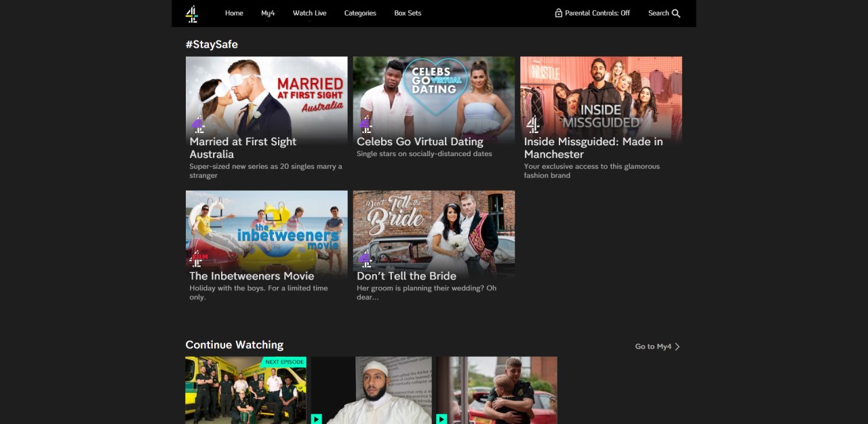Open the Box Sets menu
This screenshot has height=424, width=868.
point(408,13)
